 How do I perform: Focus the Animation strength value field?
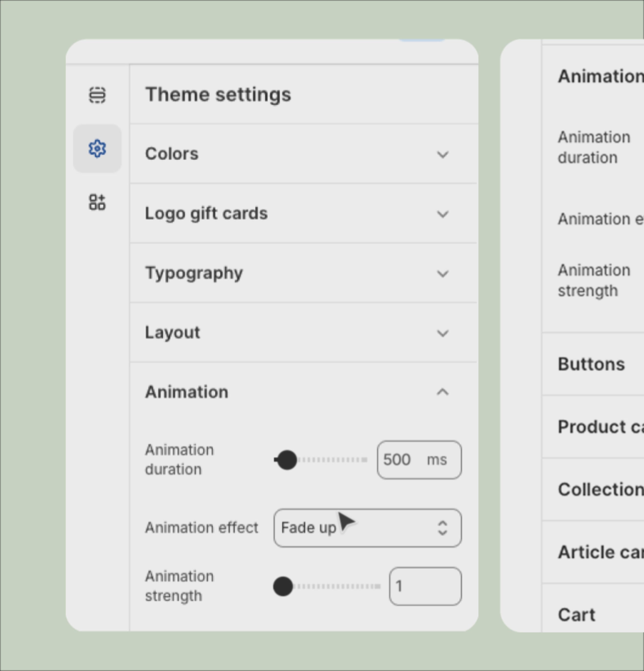(x=425, y=586)
